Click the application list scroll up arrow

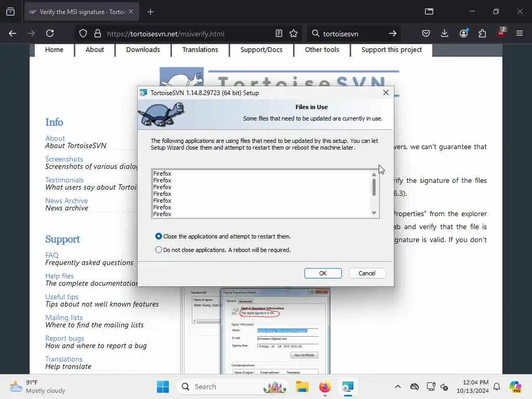pos(374,175)
